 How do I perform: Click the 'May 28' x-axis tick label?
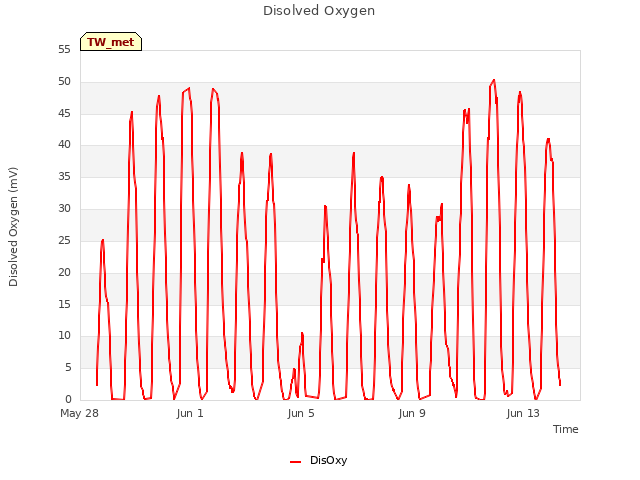80,413
